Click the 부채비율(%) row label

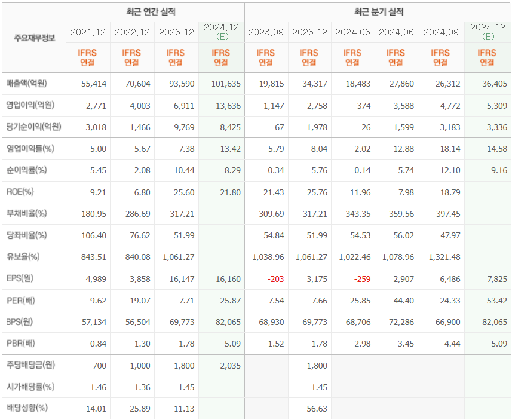point(26,214)
